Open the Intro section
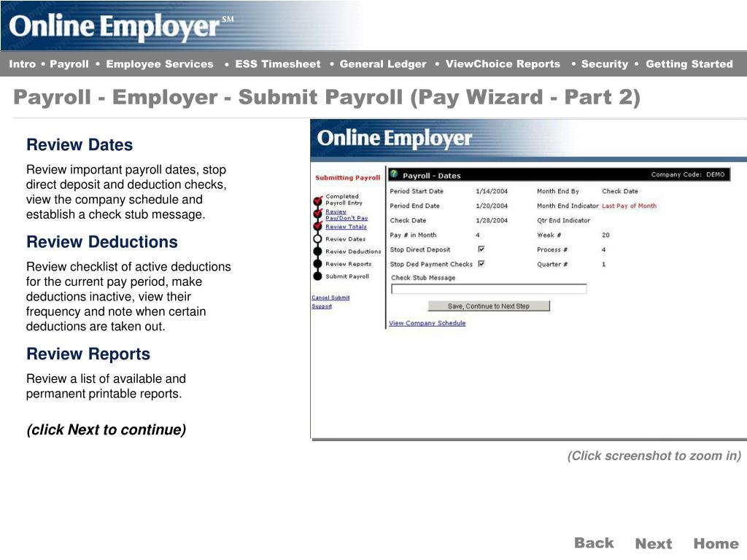The width and height of the screenshot is (747, 560). (x=23, y=64)
